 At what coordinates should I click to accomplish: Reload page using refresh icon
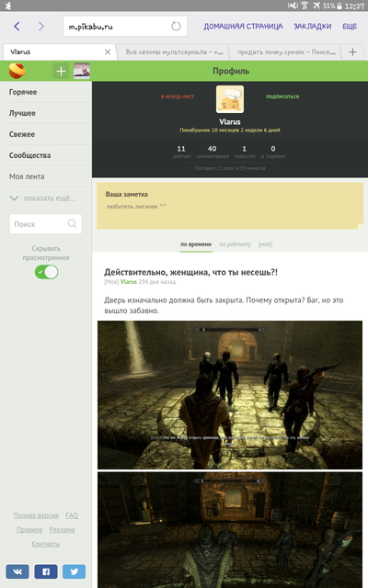(x=176, y=27)
